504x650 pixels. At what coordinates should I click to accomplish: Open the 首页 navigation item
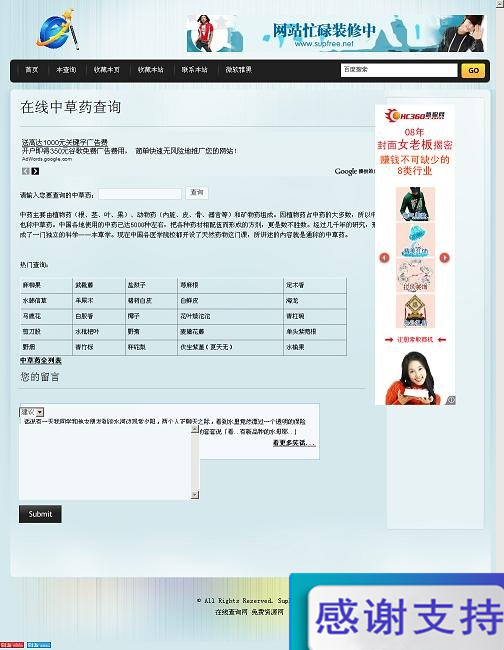coord(32,70)
